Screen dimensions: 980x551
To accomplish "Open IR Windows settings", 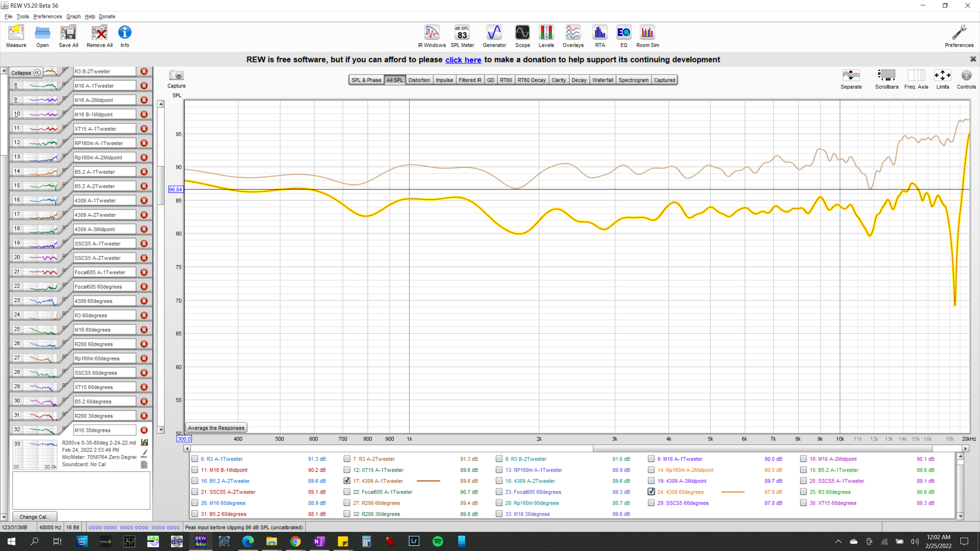I will [x=432, y=36].
